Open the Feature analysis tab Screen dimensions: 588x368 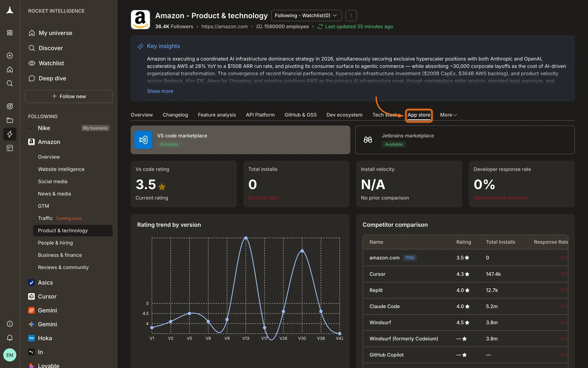click(x=217, y=115)
